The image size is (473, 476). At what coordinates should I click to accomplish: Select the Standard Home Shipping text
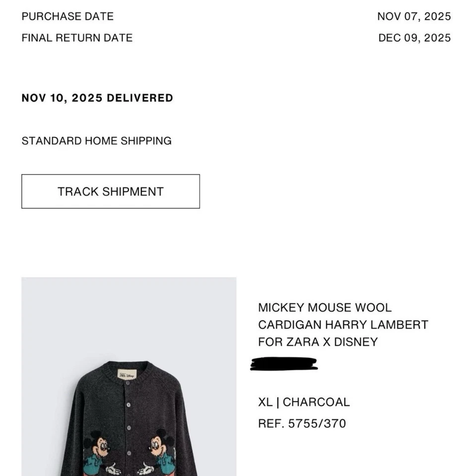click(96, 141)
